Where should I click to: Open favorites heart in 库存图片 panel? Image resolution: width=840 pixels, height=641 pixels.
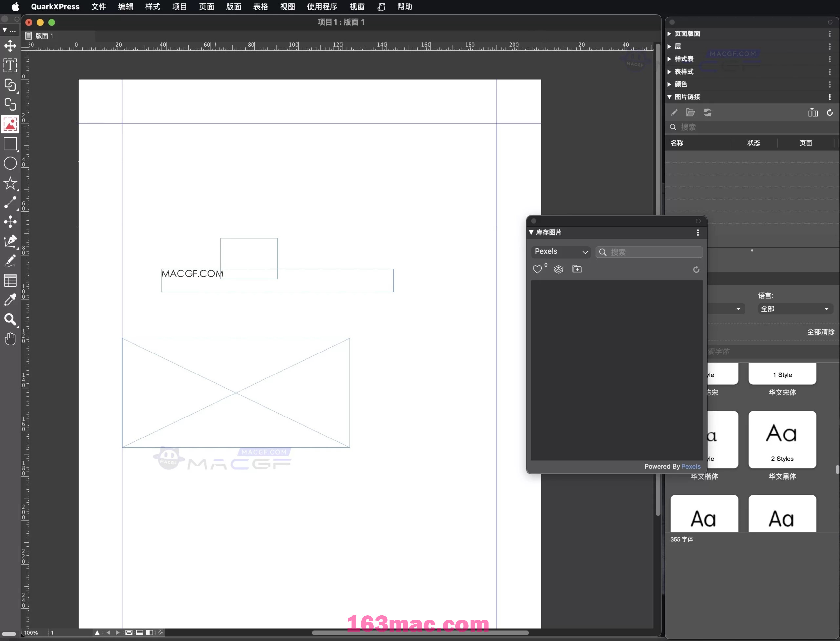(x=537, y=269)
